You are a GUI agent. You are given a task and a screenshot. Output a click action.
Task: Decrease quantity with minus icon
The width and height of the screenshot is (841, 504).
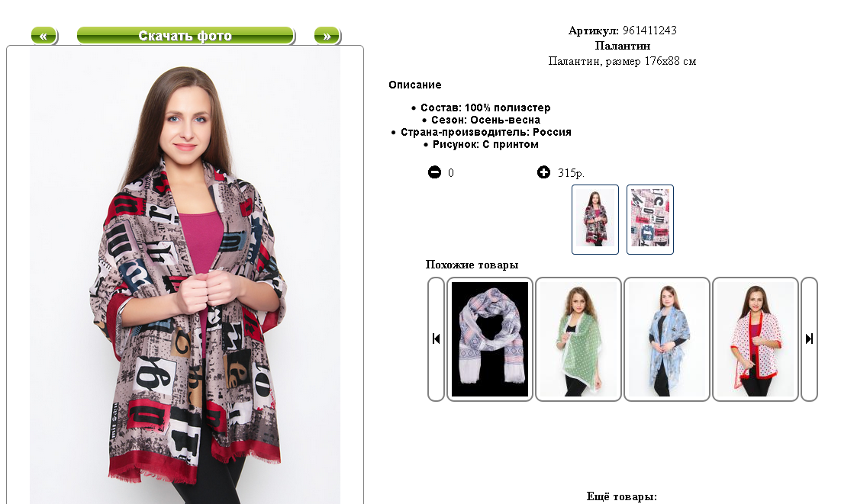[x=434, y=172]
